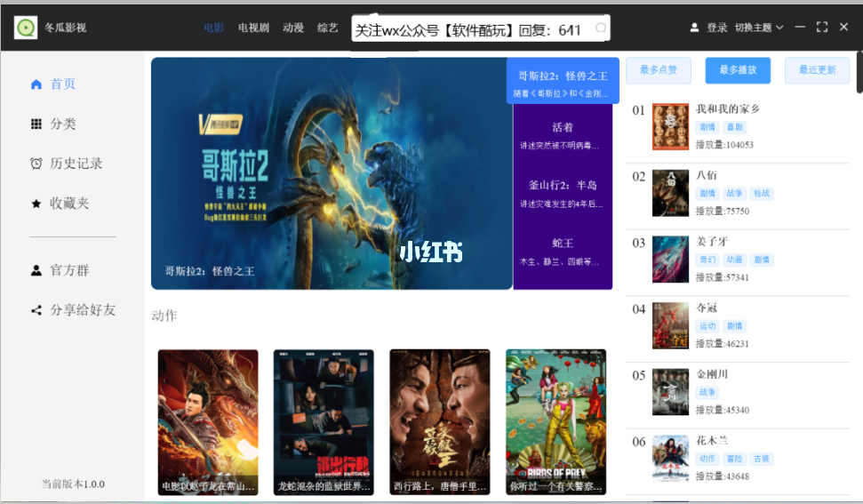Click the 喜剧 tag under 我和我的家乡
Viewport: 863px width, 504px height.
coord(735,127)
